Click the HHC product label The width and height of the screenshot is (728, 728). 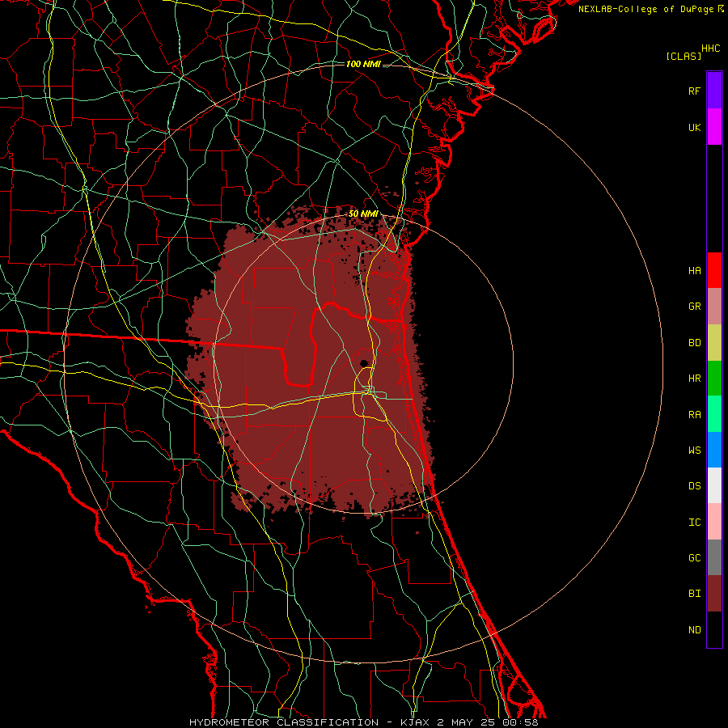point(710,49)
